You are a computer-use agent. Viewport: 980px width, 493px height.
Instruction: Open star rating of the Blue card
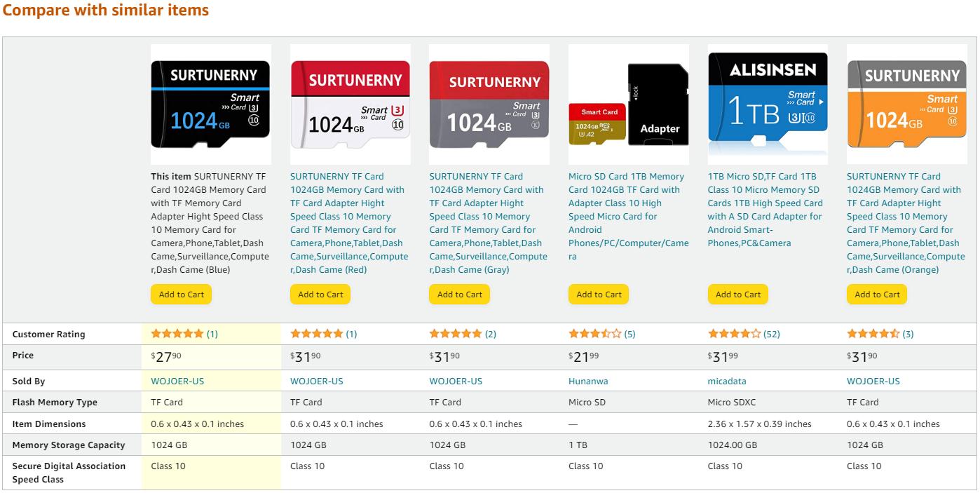click(x=177, y=334)
